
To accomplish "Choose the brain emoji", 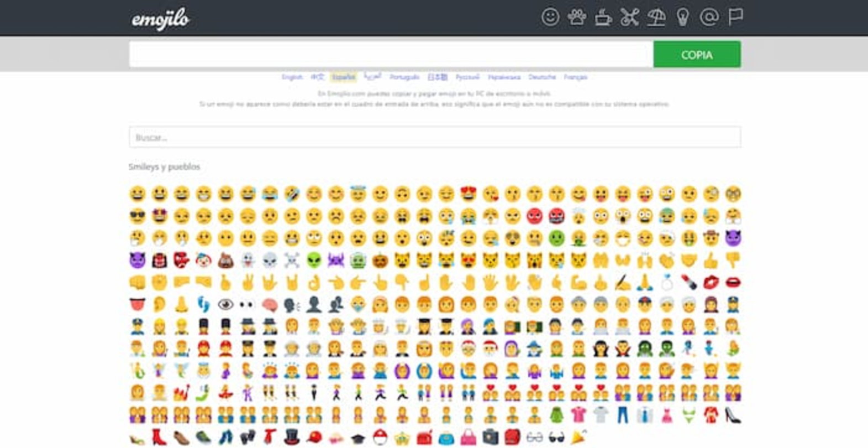I will (270, 305).
